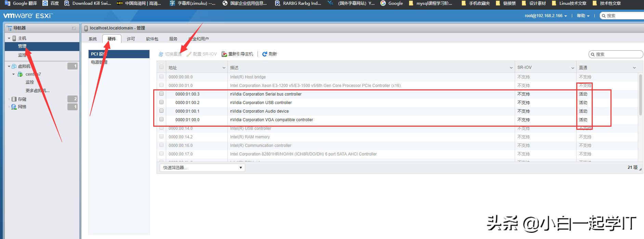The image size is (644, 239).
Task: Click the Networking globe icon in navigator
Action: point(14,107)
